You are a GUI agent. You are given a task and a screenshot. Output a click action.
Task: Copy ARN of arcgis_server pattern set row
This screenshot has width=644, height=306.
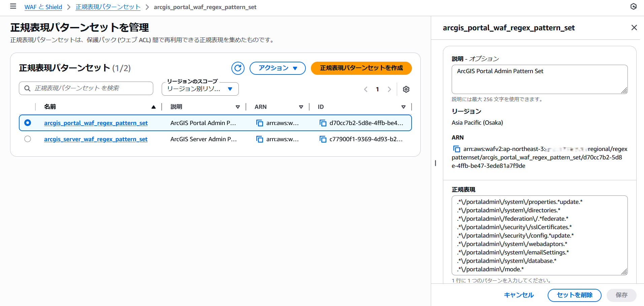(260, 139)
